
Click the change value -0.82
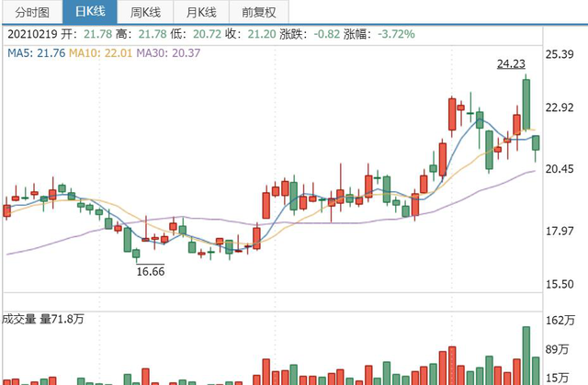327,34
